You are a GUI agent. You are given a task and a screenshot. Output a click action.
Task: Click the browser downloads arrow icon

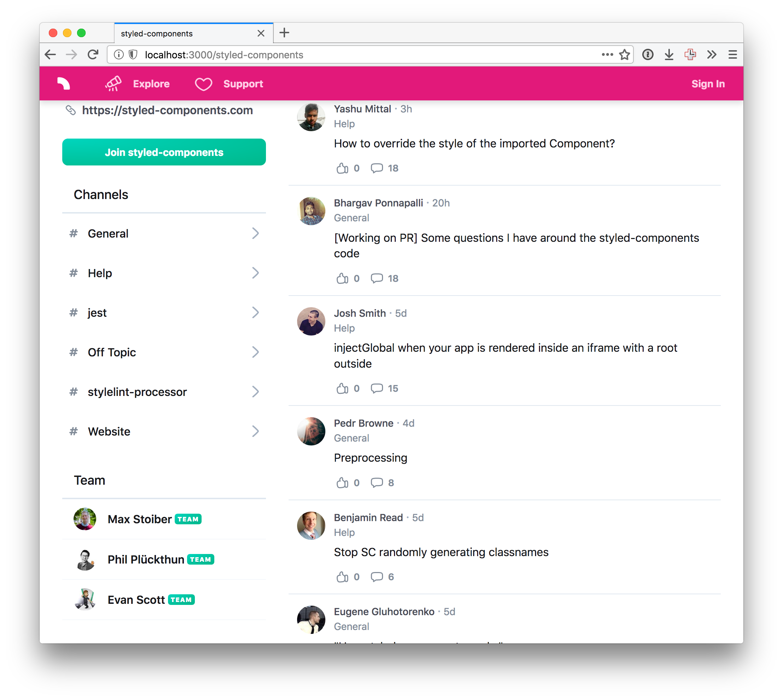pos(669,54)
